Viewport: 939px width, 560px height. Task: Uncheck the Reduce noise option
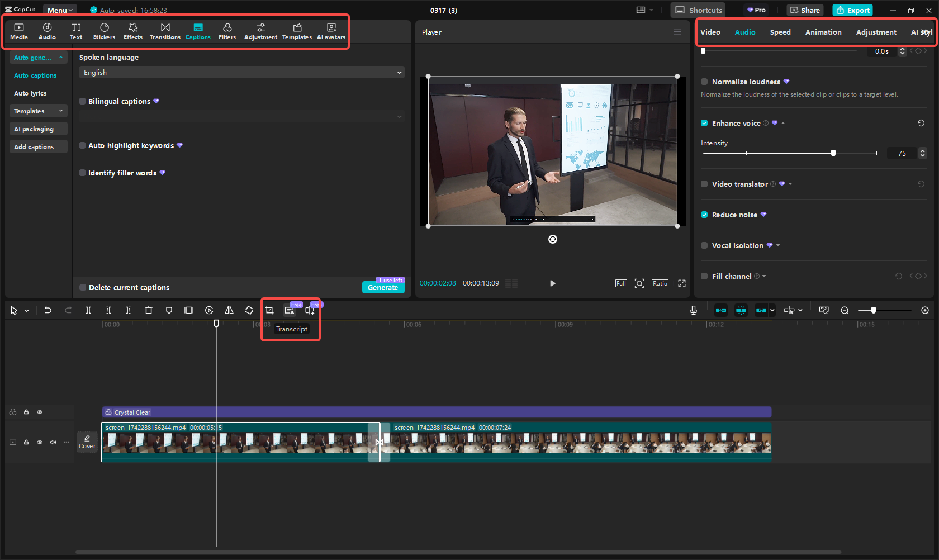[704, 215]
